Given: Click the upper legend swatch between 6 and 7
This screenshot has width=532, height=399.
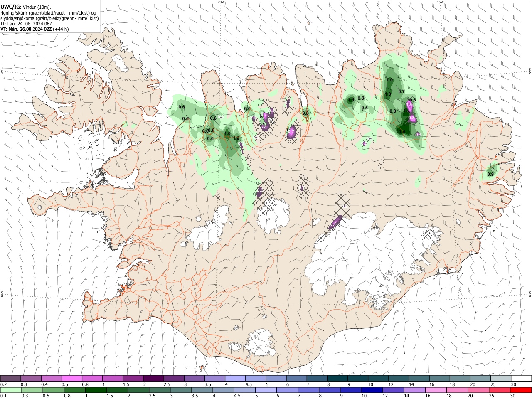Looking at the screenshot, I should (x=296, y=378).
